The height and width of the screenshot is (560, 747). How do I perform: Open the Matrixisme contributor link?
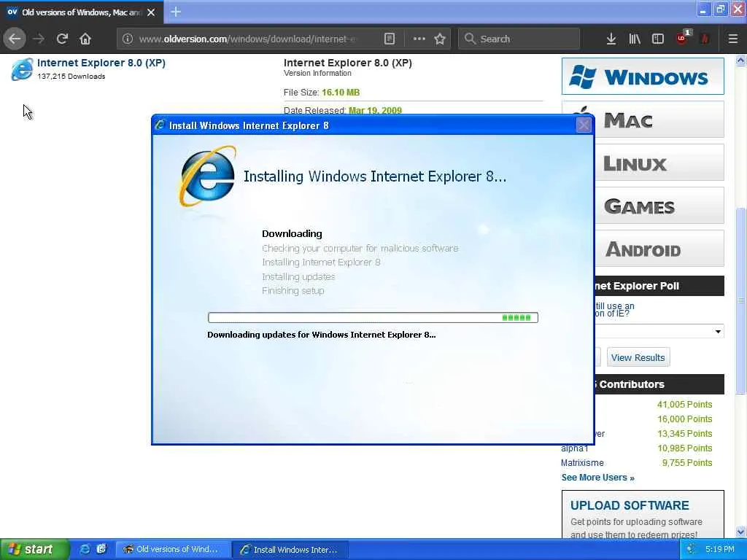click(582, 463)
